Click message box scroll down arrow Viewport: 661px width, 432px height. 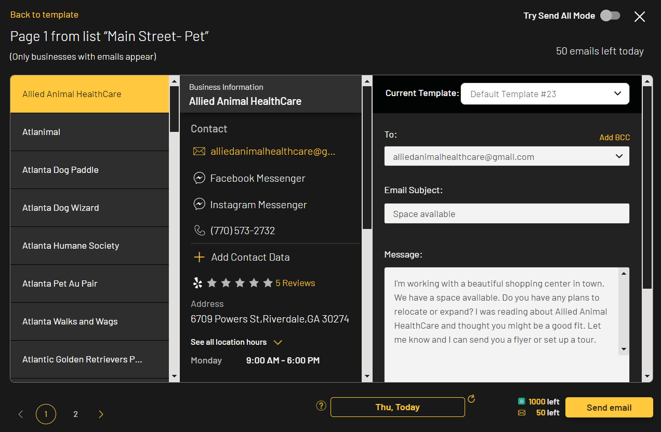(623, 349)
